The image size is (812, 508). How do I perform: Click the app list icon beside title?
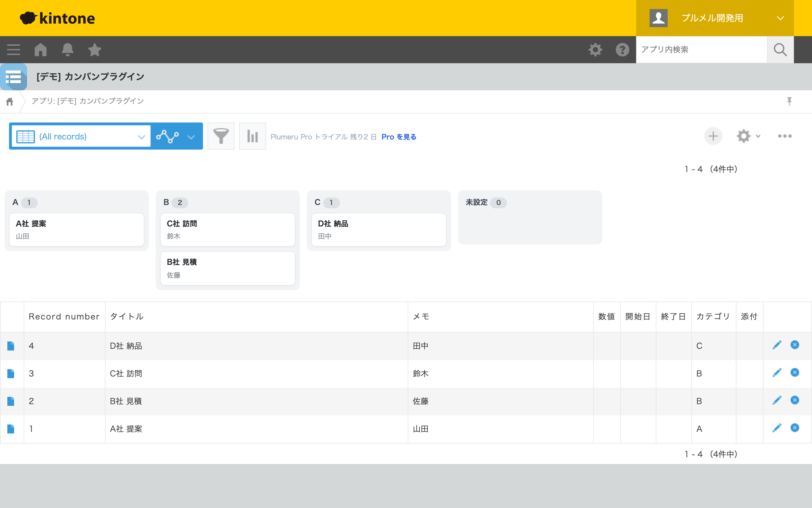tap(14, 76)
